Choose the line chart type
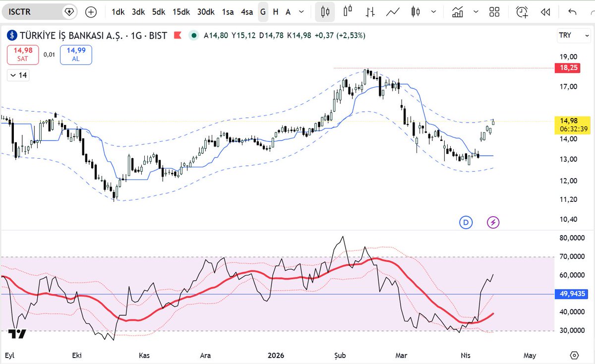The image size is (595, 364). point(393,11)
